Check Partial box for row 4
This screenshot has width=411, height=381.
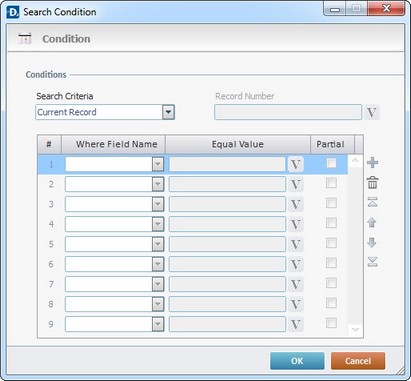tap(331, 223)
